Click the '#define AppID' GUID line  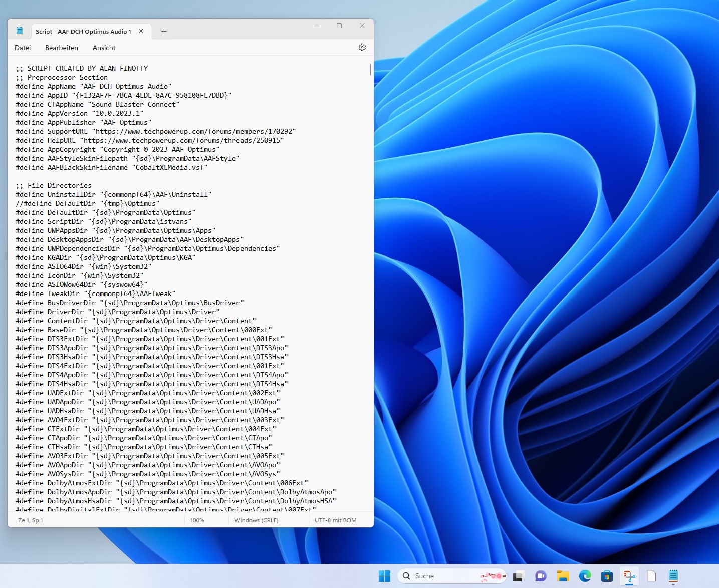124,95
